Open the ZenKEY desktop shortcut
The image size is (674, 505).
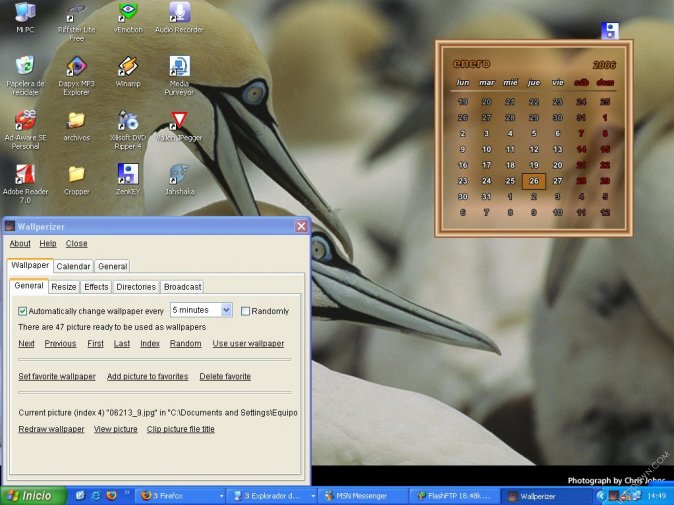(128, 175)
